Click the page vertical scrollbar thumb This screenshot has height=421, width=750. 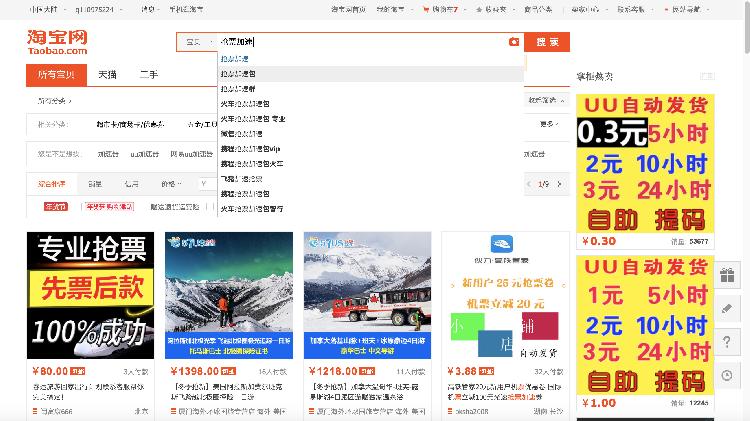(747, 28)
